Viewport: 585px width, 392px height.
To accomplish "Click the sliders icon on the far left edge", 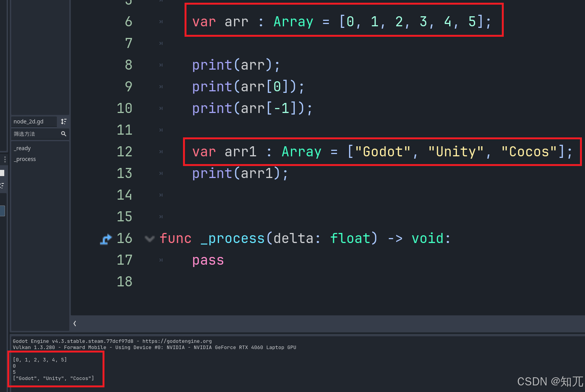I will [x=2, y=185].
